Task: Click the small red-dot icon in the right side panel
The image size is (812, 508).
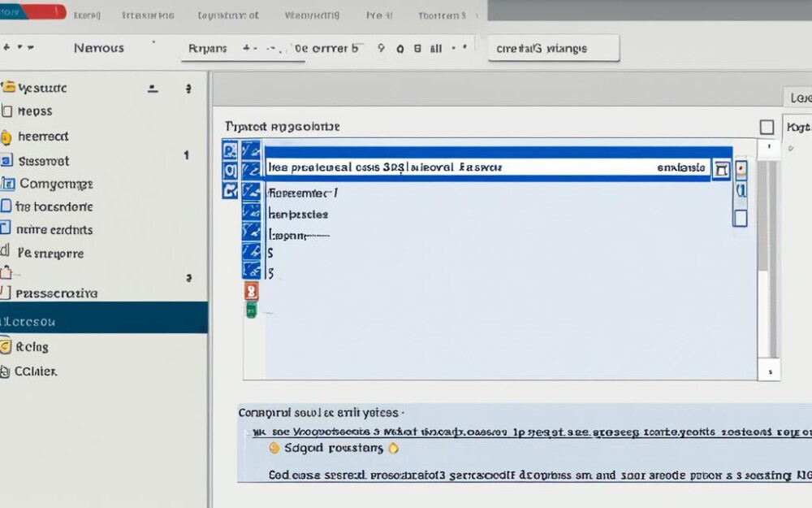Action: tap(741, 168)
